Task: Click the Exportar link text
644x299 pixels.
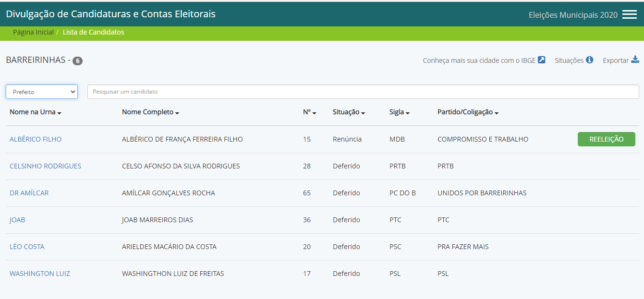Action: pos(616,60)
